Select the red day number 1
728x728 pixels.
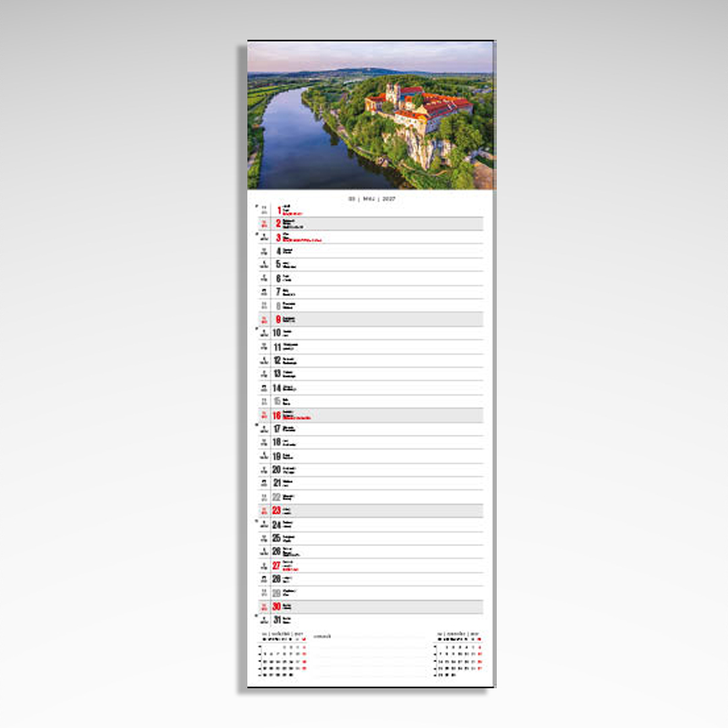pyautogui.click(x=279, y=210)
